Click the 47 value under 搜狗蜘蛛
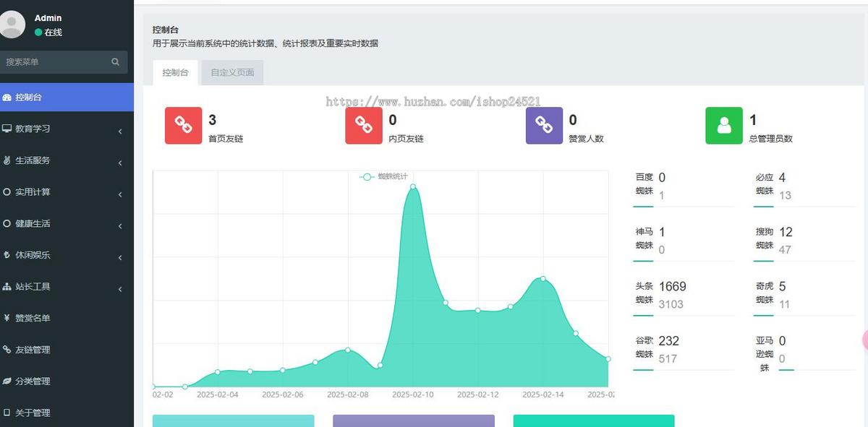The image size is (868, 427). 785,250
